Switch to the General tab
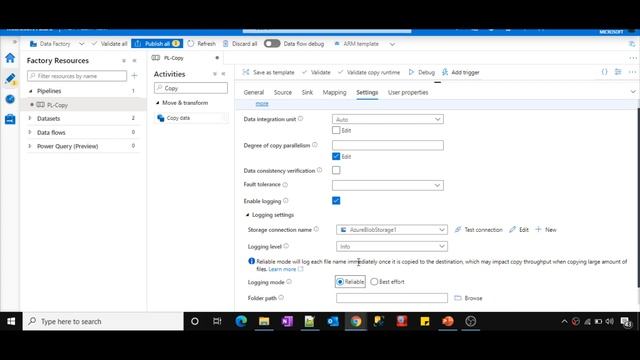This screenshot has width=640, height=360. point(254,93)
